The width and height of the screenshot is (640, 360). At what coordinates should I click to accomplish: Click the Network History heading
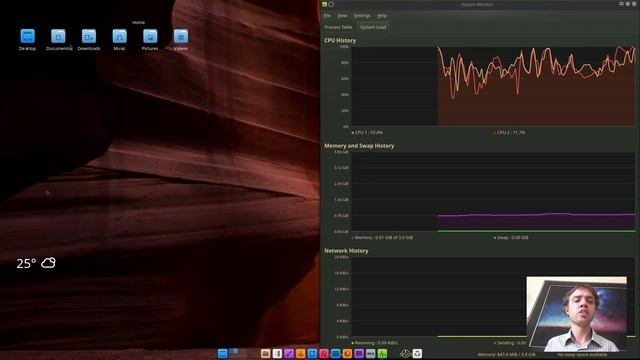[346, 251]
